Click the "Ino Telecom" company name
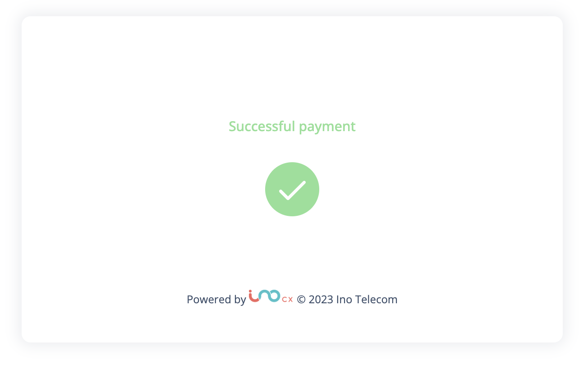 (x=367, y=299)
